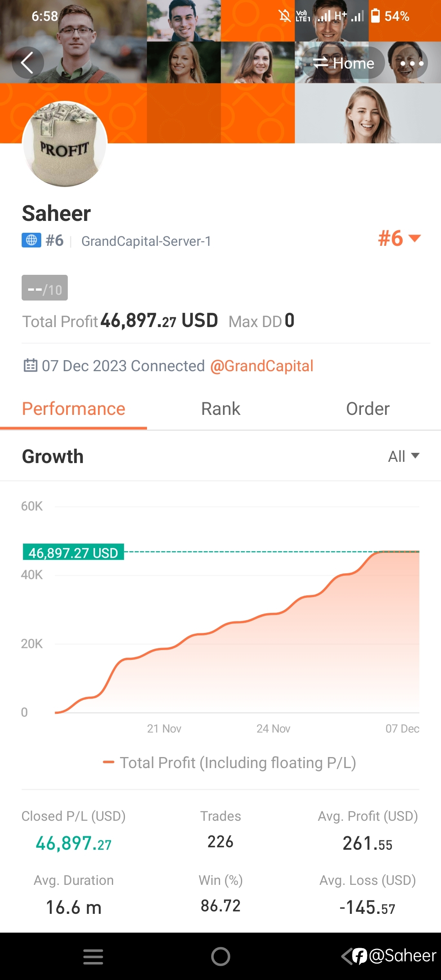This screenshot has height=980, width=441.
Task: Tap the Closed P/L value 46,897.27
Action: coord(73,843)
